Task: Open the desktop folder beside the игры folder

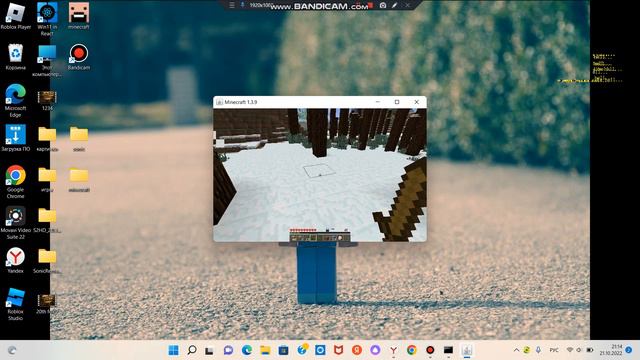Action: 79,179
